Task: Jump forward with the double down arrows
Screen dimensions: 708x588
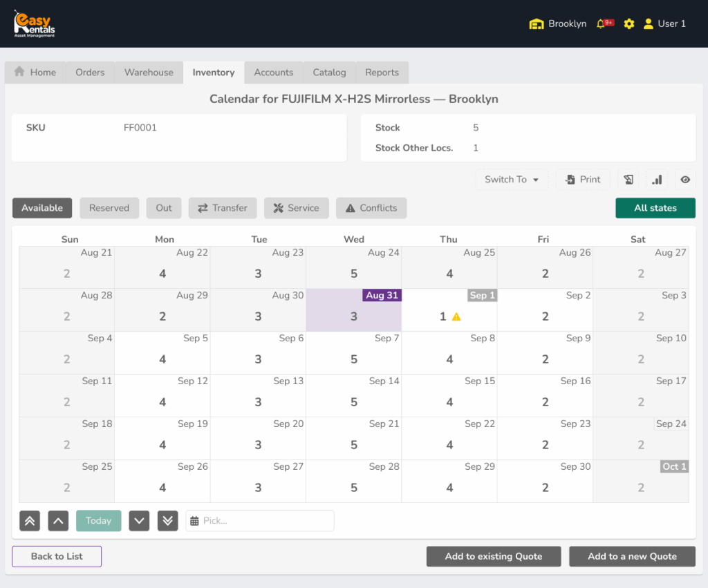Action: (167, 521)
